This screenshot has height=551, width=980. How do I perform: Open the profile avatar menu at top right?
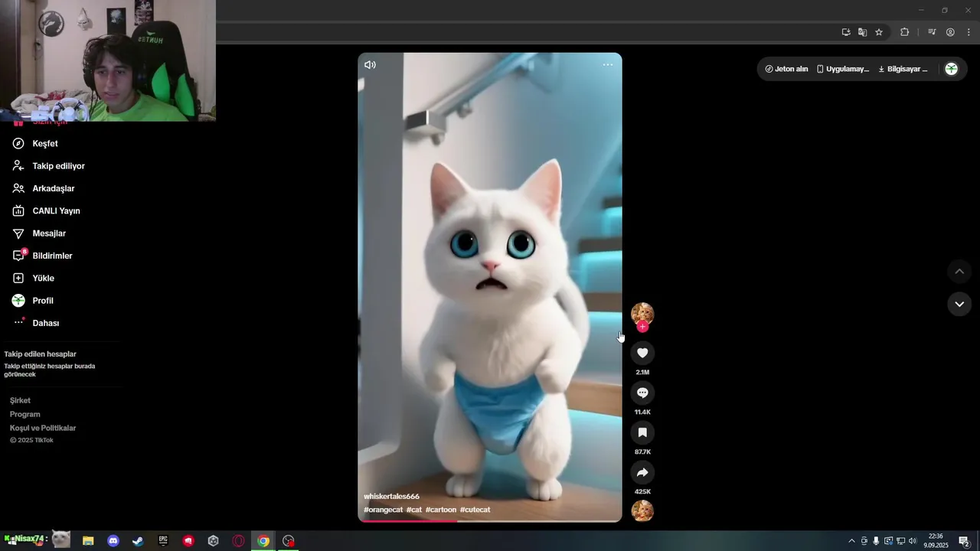point(951,69)
